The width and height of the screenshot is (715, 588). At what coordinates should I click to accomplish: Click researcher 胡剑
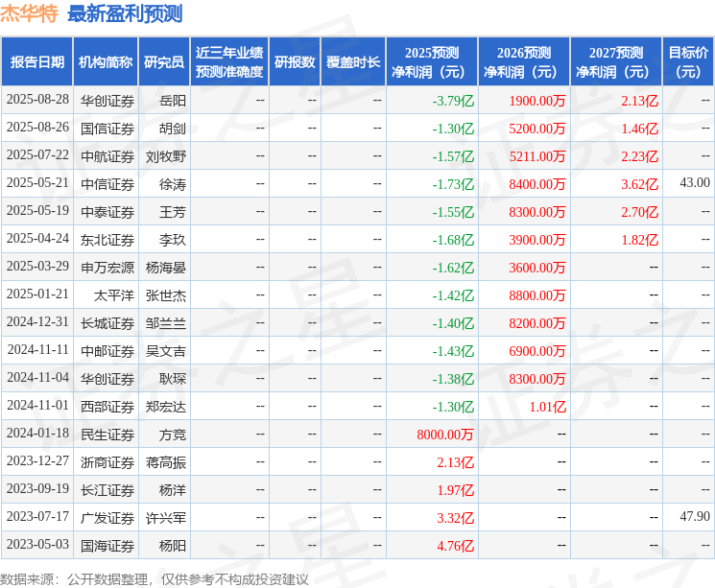173,129
